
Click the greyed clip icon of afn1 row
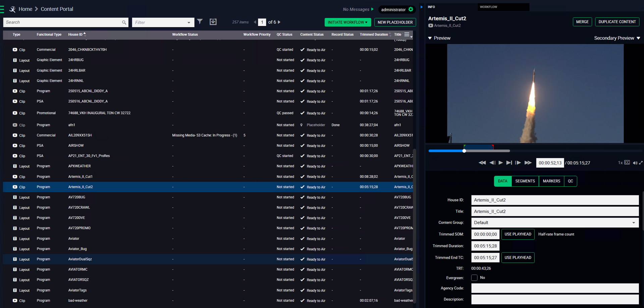[x=15, y=125]
